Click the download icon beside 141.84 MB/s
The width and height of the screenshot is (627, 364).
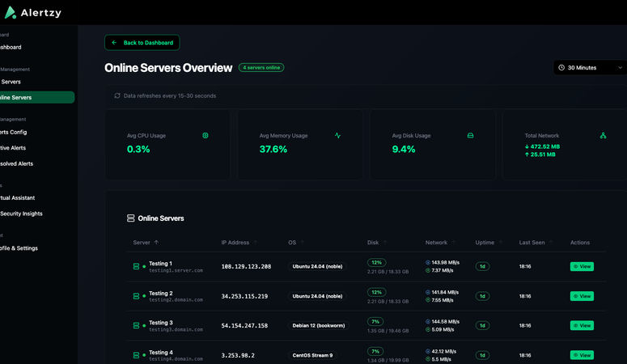(428, 292)
